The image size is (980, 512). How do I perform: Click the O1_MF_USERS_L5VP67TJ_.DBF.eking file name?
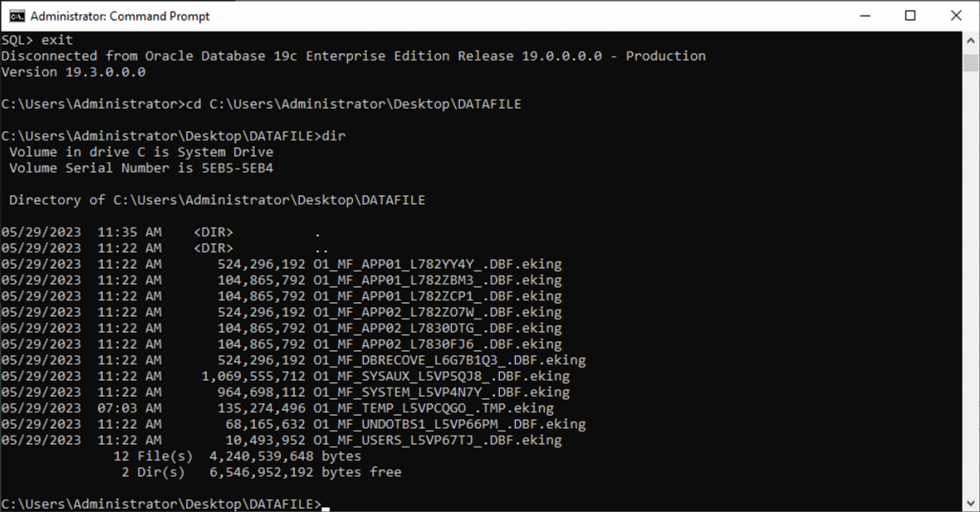click(x=437, y=440)
